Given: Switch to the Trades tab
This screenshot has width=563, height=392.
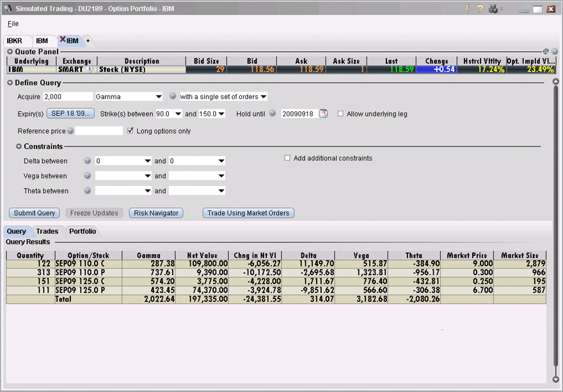Looking at the screenshot, I should 47,231.
